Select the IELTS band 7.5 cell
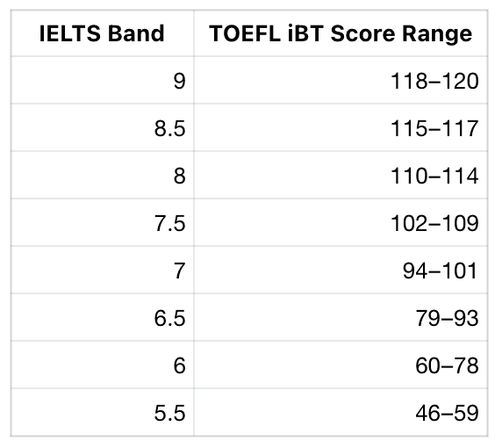Viewport: 495px width, 448px height. coord(103,222)
